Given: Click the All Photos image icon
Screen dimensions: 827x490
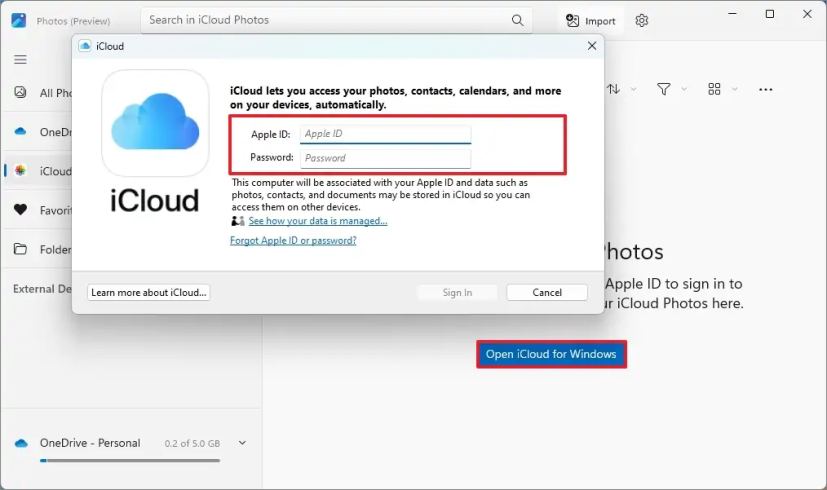Looking at the screenshot, I should [20, 92].
